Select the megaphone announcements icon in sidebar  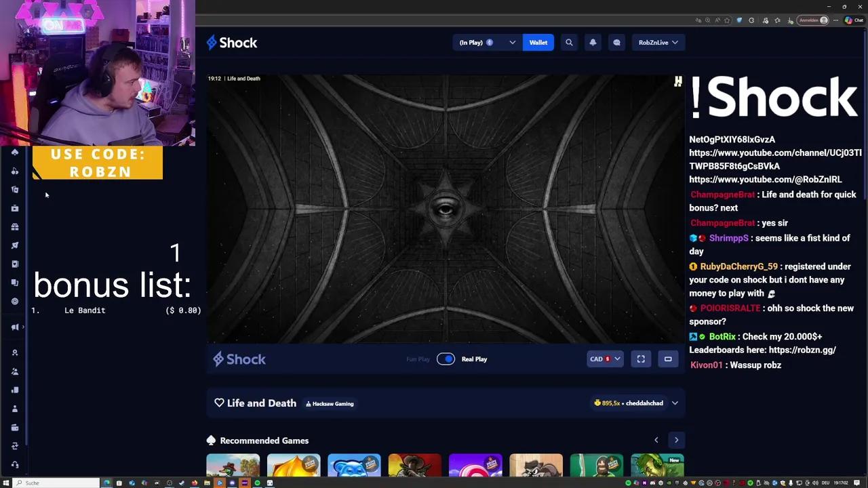[x=15, y=327]
